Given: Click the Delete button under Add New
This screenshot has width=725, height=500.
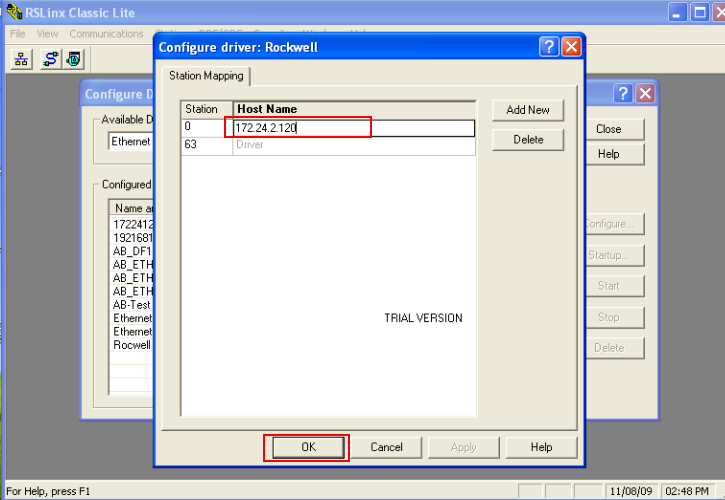Looking at the screenshot, I should click(528, 140).
